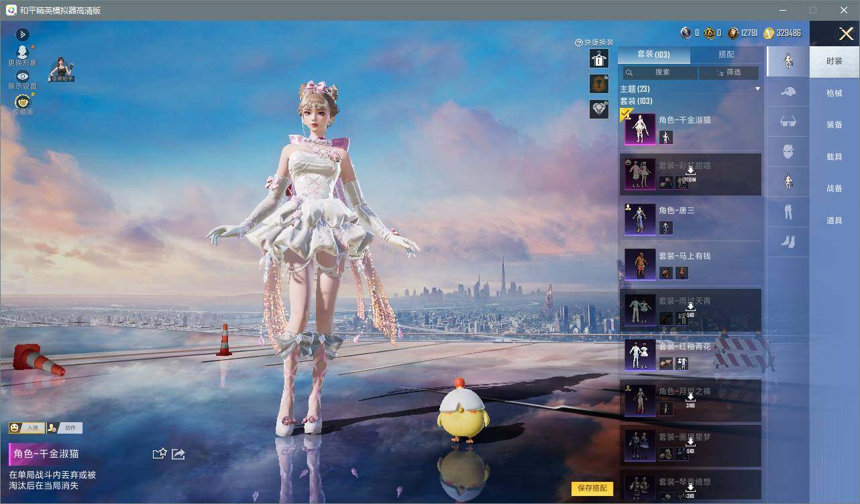Open the 运营助手 assistant avatar
Screen dimensions: 860x504
61,70
